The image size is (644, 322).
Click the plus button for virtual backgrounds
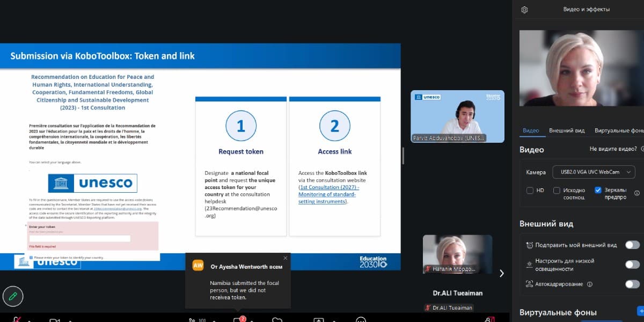click(x=640, y=311)
